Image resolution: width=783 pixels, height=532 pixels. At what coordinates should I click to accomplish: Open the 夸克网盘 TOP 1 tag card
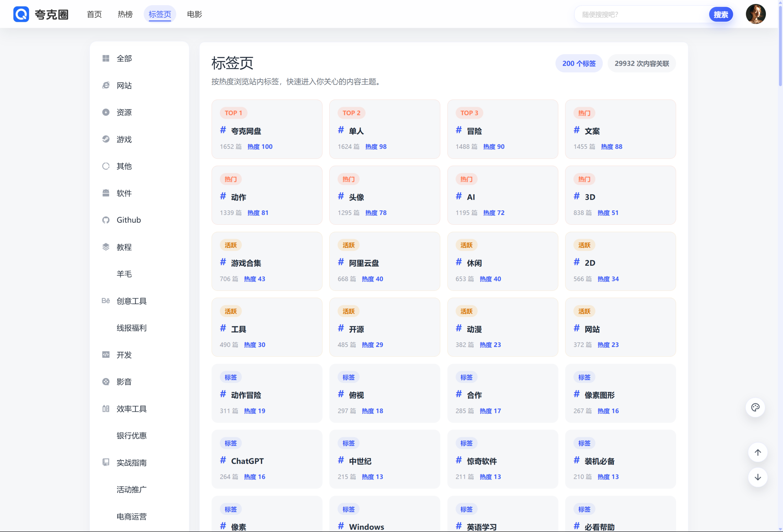[267, 129]
